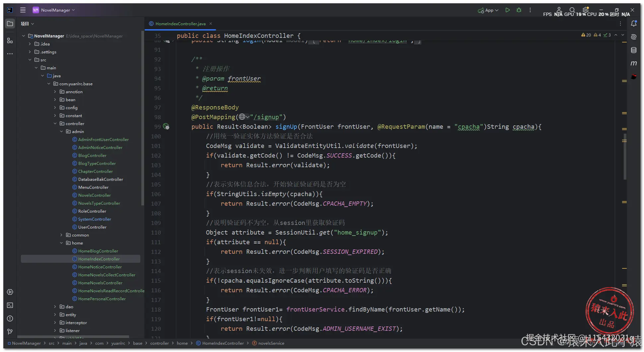The width and height of the screenshot is (644, 352).
Task: Jump to the previous highlighted problem
Action: coord(616,35)
